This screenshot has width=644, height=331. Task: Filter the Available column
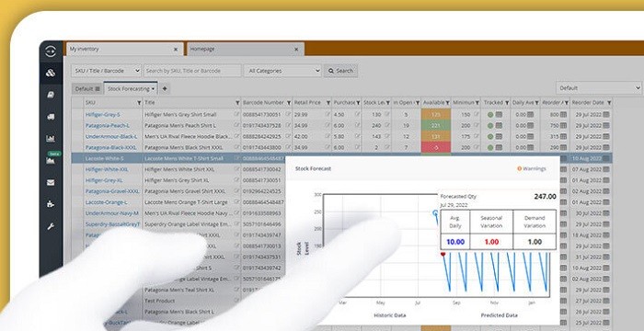[447, 103]
